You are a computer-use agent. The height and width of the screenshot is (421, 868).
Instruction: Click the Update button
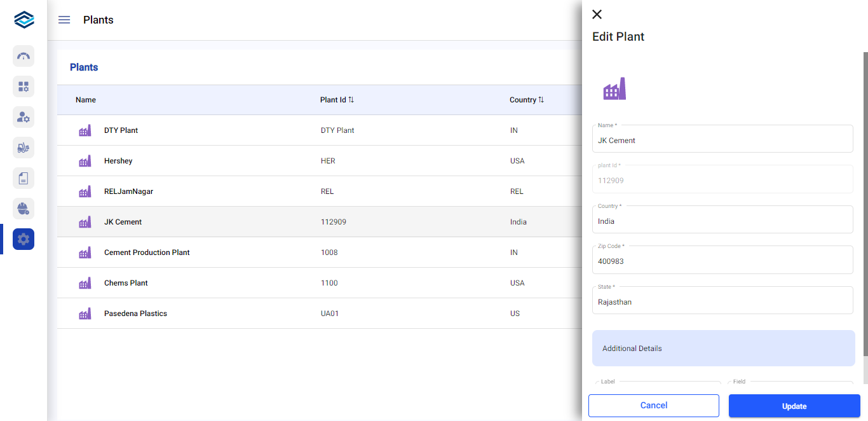point(794,406)
